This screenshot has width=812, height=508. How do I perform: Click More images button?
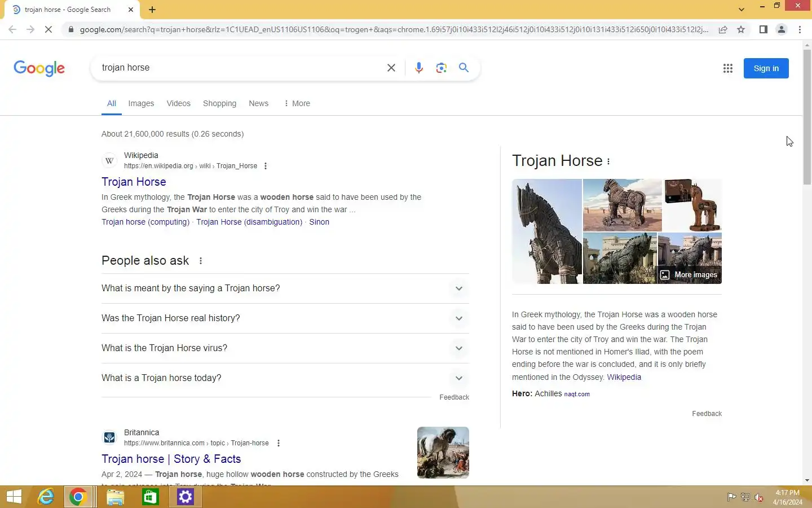pos(690,275)
